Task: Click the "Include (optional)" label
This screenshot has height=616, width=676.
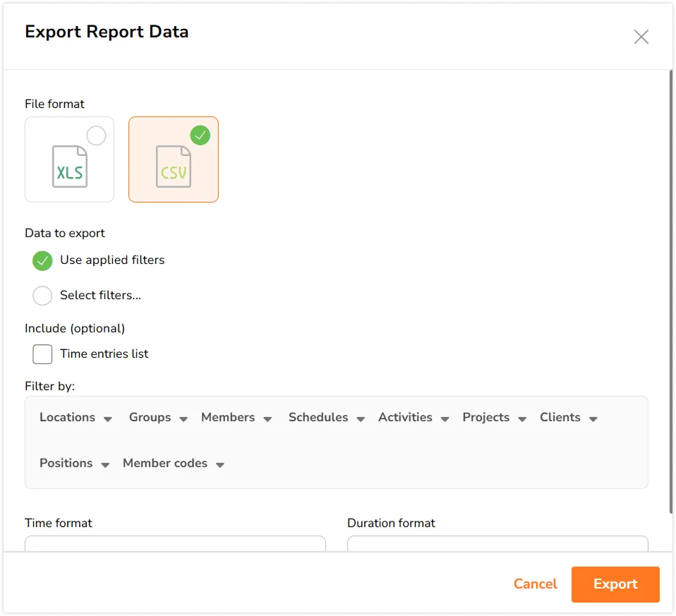Action: click(75, 329)
